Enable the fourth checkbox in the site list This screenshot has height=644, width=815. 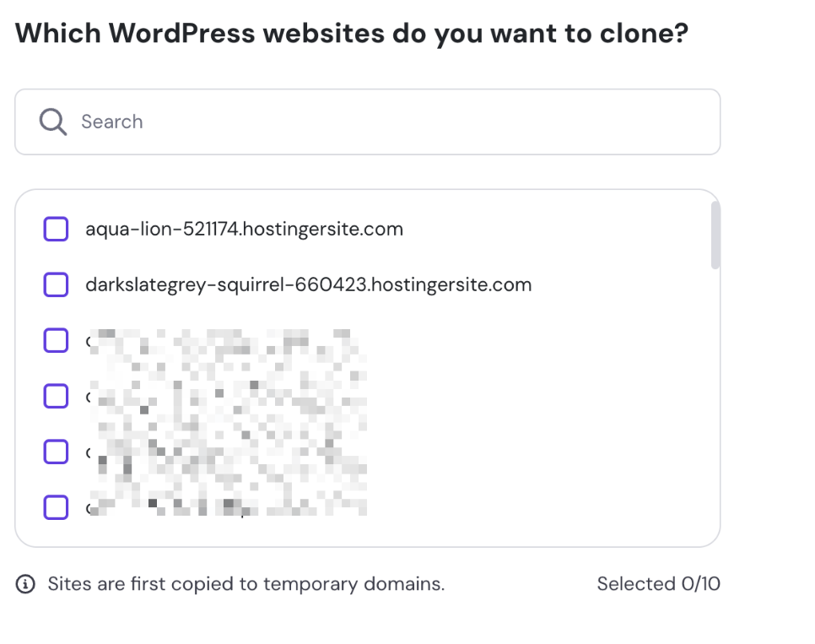point(56,396)
